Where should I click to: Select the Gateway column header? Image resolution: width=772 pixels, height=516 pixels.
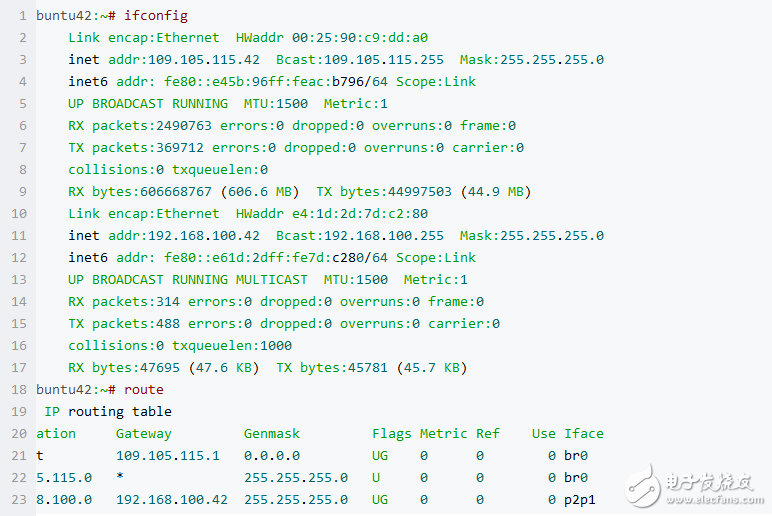143,433
